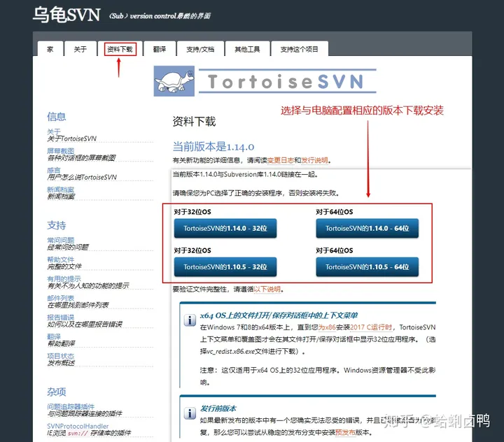Image resolution: width=504 pixels, height=442 pixels.
Task: Click the upper 对于32位OS label
Action: (192, 212)
